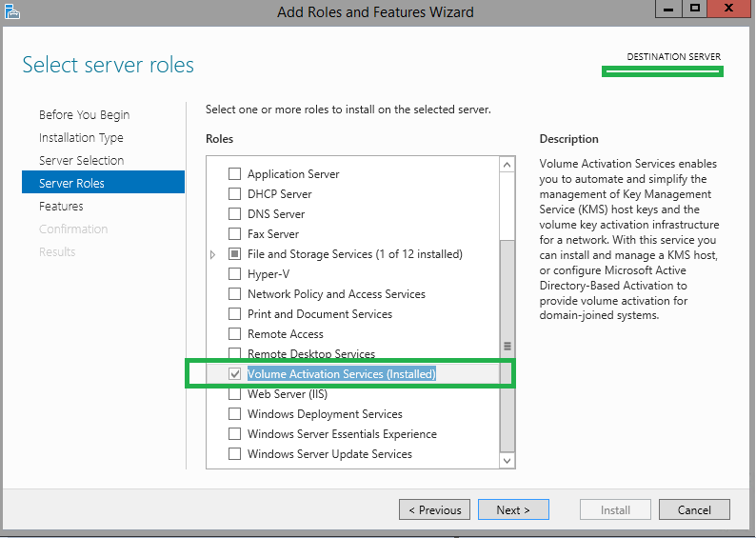Open the Installation Type step
This screenshot has width=756, height=538.
(x=81, y=138)
